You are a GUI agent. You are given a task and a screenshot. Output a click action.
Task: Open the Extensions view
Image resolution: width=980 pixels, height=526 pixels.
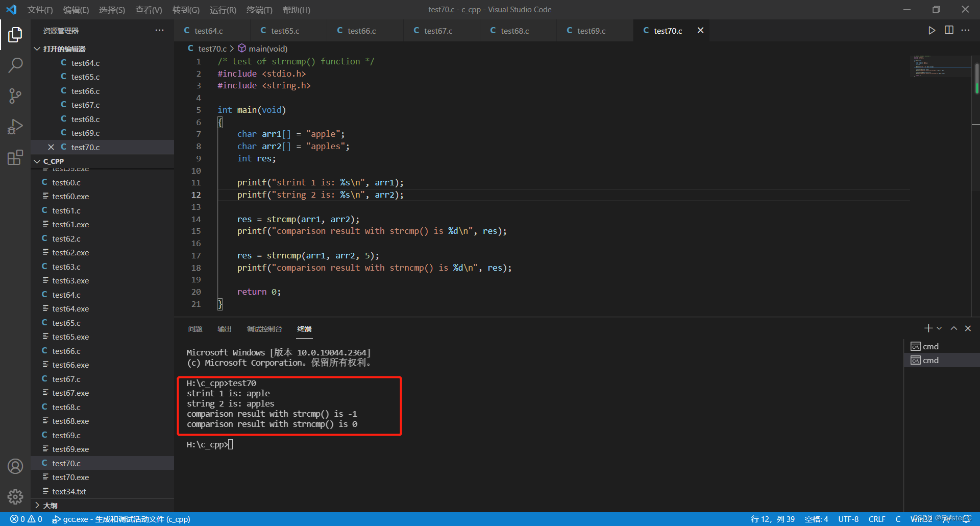tap(15, 157)
